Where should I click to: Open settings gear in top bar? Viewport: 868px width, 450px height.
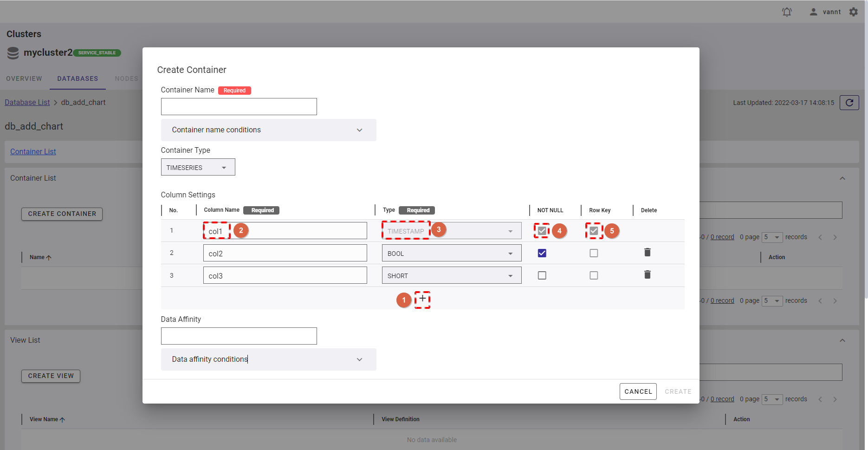click(853, 12)
